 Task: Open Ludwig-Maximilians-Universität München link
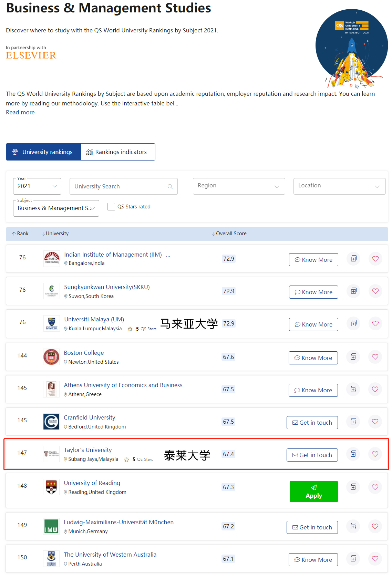[x=119, y=522]
